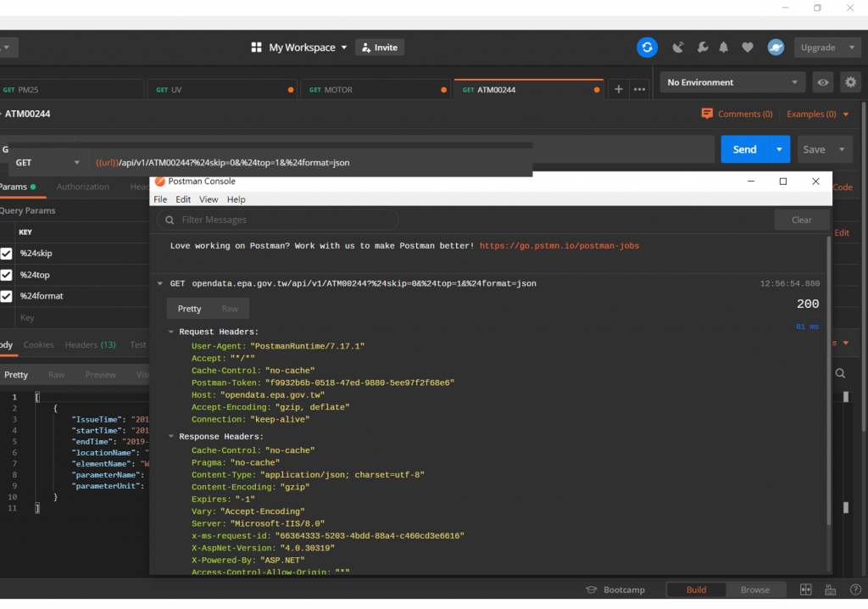Open the View menu in Postman Console
The image size is (868, 609).
coord(209,199)
